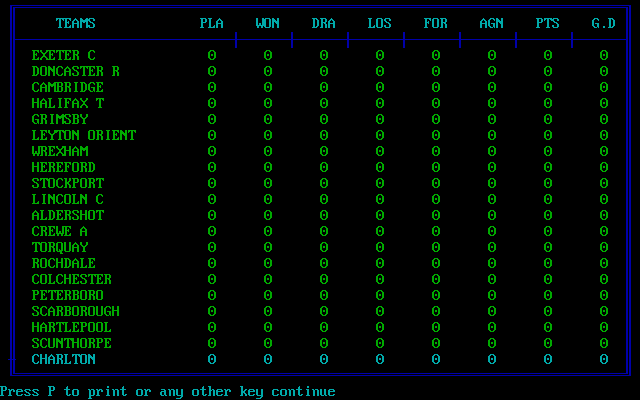This screenshot has height=400, width=640.
Task: Click the G.D column header
Action: point(603,23)
